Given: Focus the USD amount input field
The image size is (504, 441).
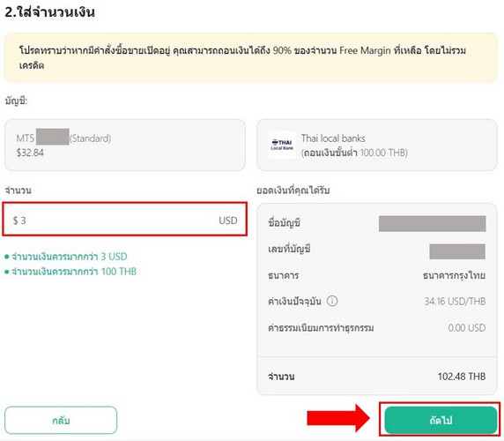Looking at the screenshot, I should (x=125, y=220).
